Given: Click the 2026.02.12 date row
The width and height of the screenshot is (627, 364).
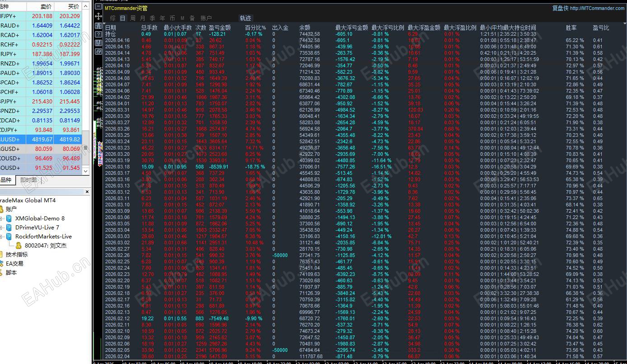Looking at the screenshot, I should tap(117, 318).
